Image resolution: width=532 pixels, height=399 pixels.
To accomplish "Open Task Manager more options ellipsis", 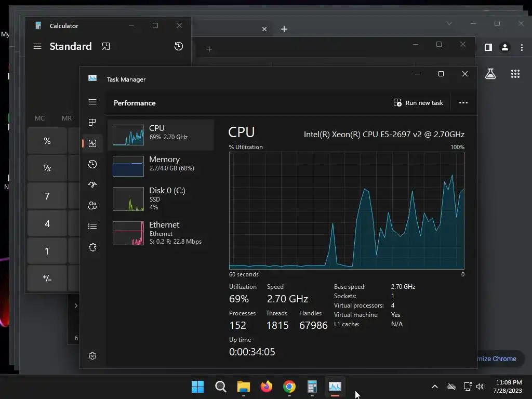I will tap(463, 103).
